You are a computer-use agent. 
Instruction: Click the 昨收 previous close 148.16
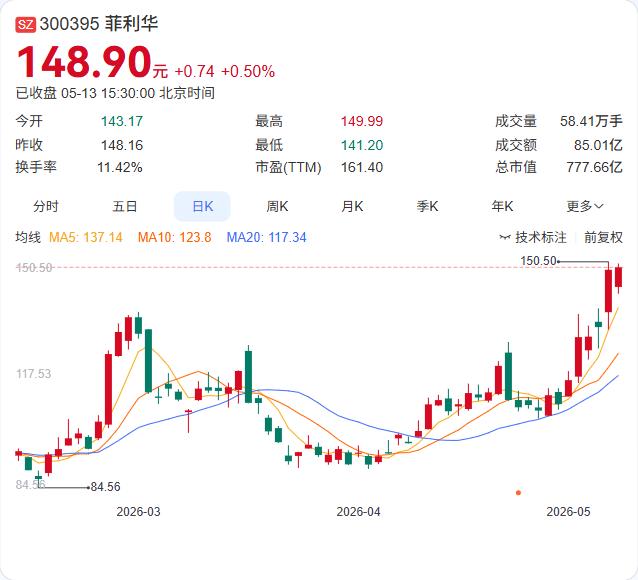tap(122, 145)
